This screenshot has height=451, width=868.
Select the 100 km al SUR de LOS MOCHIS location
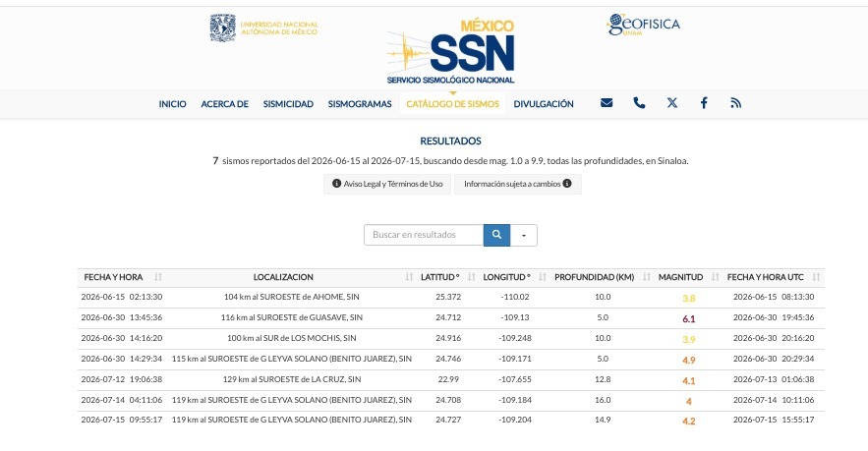292,338
